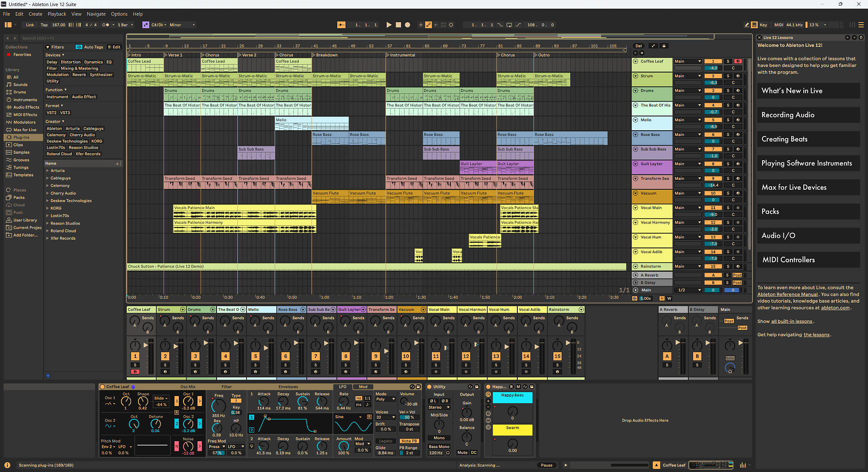
Task: Toggle the Automation Arm button
Action: point(428,25)
